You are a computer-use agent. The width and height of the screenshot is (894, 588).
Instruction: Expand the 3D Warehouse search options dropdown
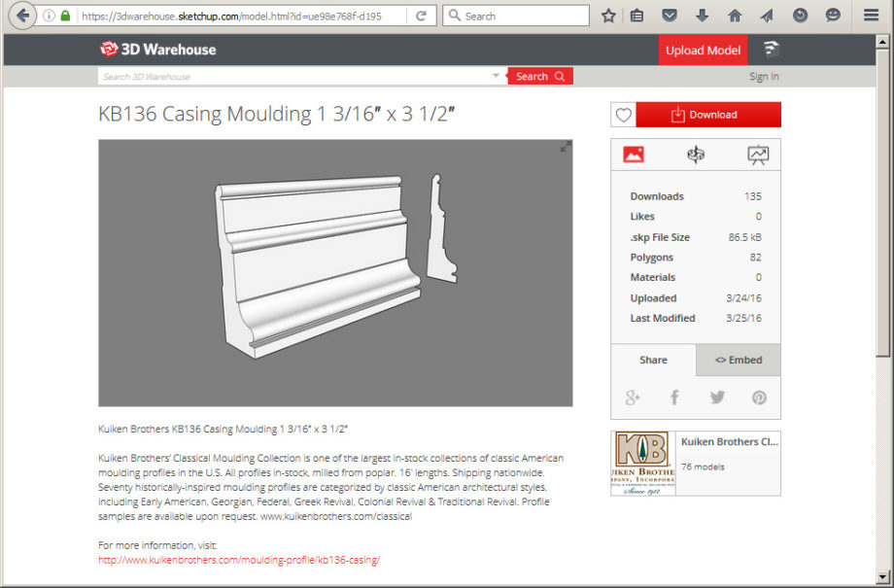click(496, 76)
